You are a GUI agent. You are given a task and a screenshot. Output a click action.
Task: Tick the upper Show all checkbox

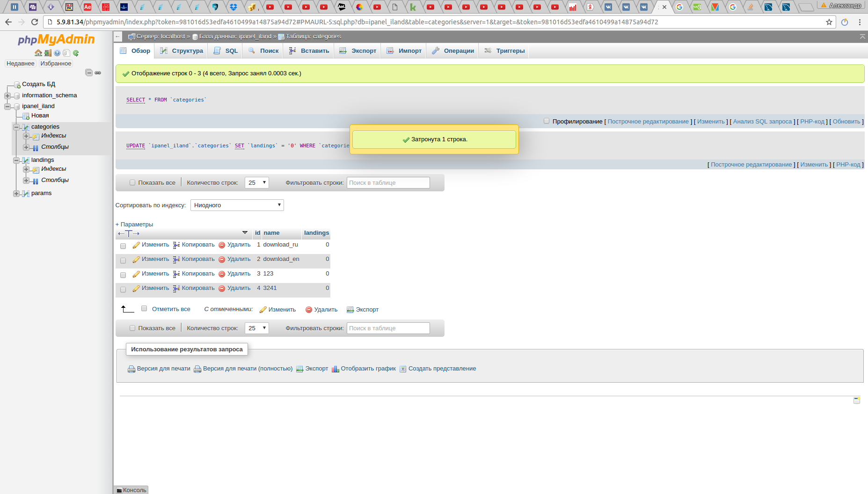point(132,183)
